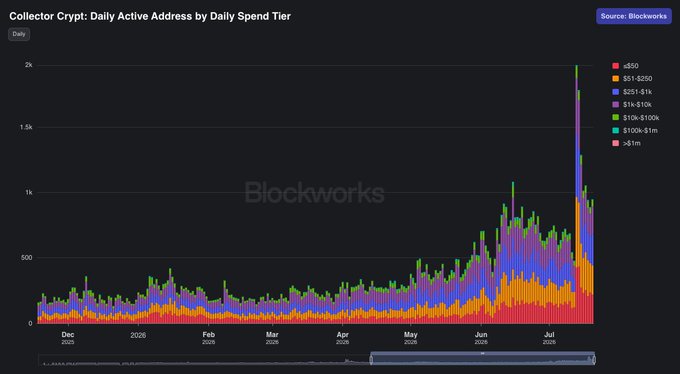Screen dimensions: 680x374
Task: Click the chart title text
Action: tap(150, 16)
